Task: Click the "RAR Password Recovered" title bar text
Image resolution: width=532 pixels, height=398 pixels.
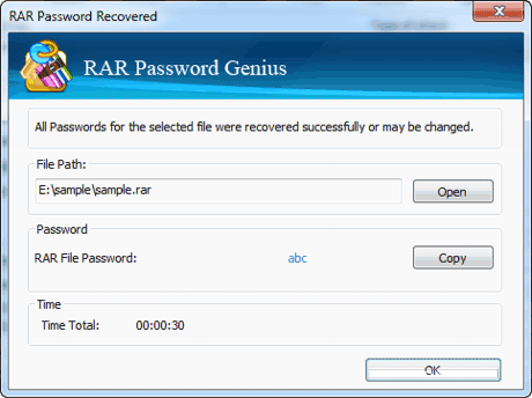Action: click(x=83, y=16)
